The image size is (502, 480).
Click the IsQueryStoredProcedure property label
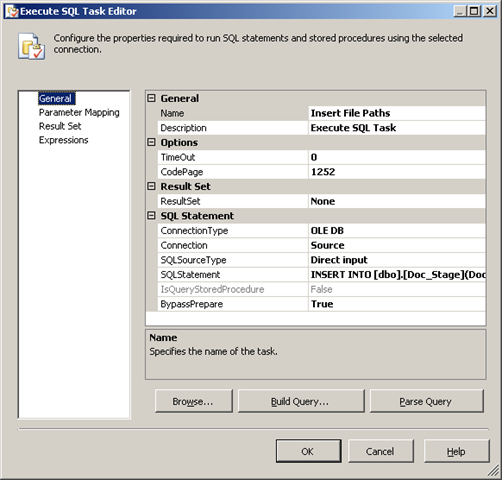[x=212, y=289]
